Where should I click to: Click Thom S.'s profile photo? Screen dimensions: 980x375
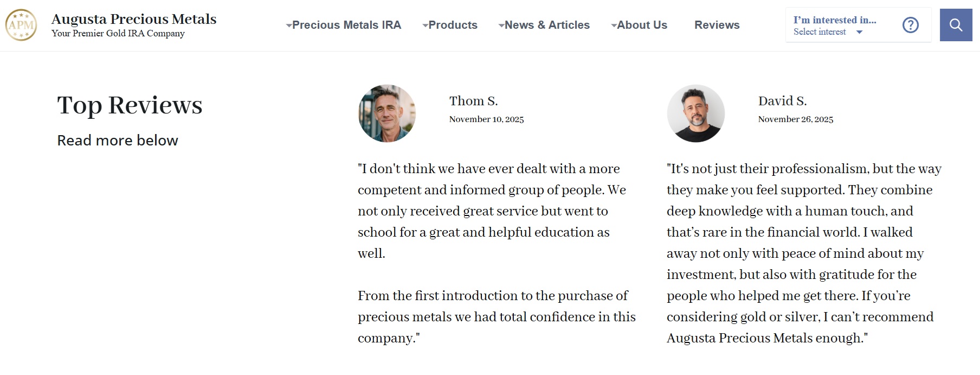(x=386, y=113)
